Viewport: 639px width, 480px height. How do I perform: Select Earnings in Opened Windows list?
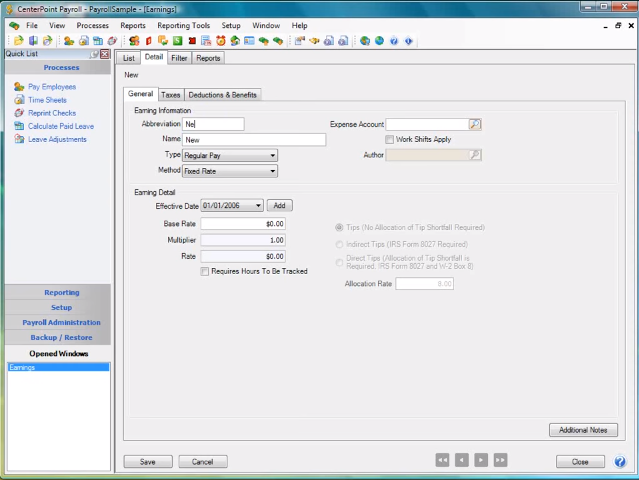59,367
